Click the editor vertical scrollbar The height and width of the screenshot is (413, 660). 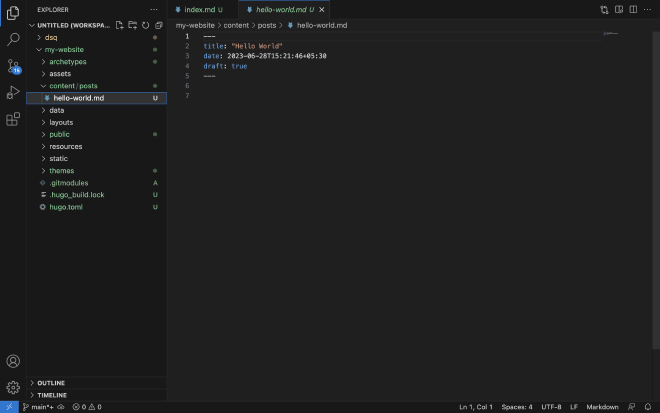click(656, 189)
